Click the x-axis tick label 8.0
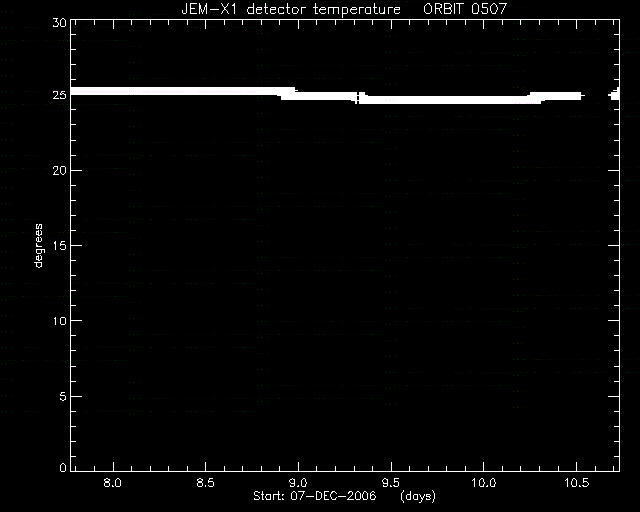This screenshot has width=640, height=512. (x=113, y=483)
